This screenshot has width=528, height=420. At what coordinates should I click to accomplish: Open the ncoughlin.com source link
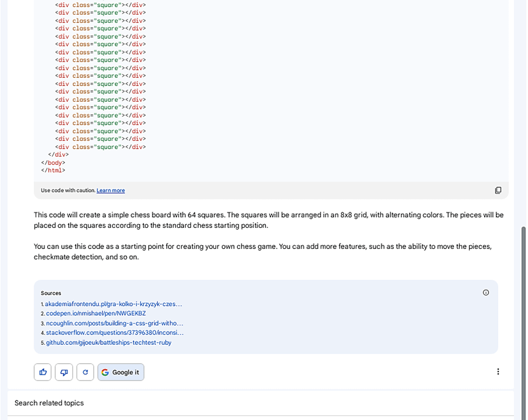click(x=114, y=323)
